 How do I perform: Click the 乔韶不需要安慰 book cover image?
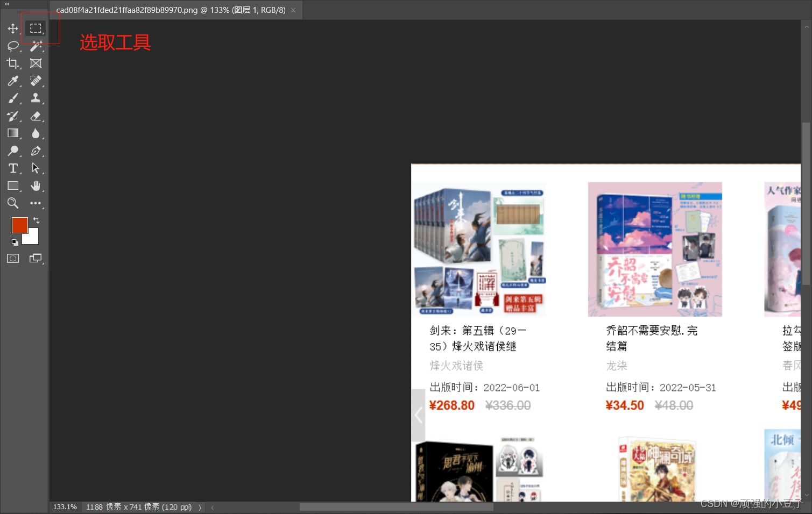655,249
